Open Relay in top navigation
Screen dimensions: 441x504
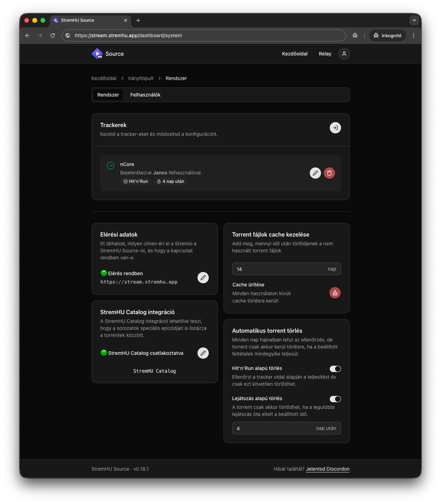click(325, 54)
